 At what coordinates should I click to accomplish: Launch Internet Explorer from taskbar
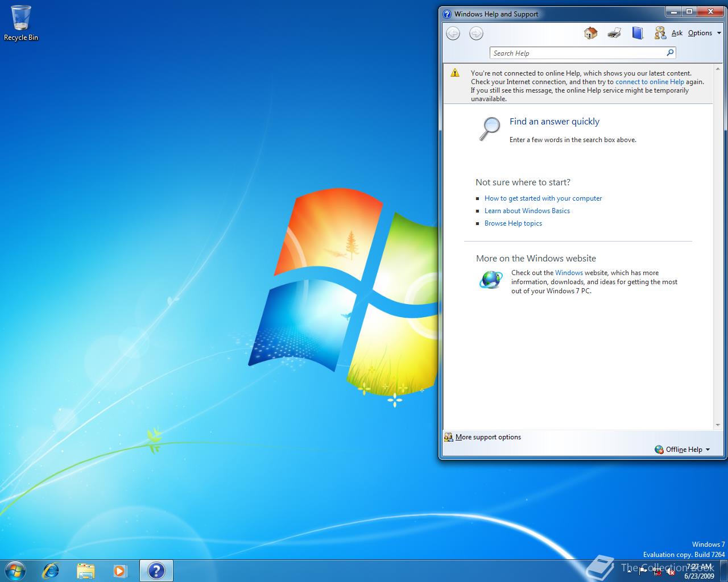coord(51,570)
